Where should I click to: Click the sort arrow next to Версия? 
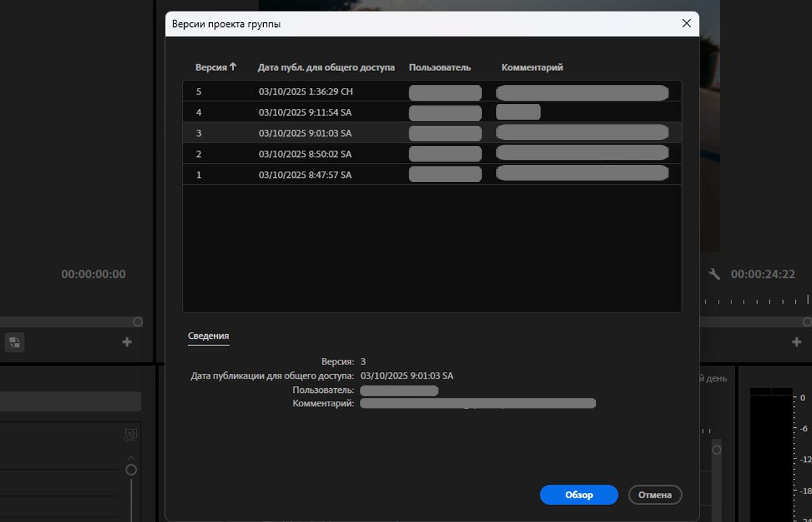(x=233, y=67)
